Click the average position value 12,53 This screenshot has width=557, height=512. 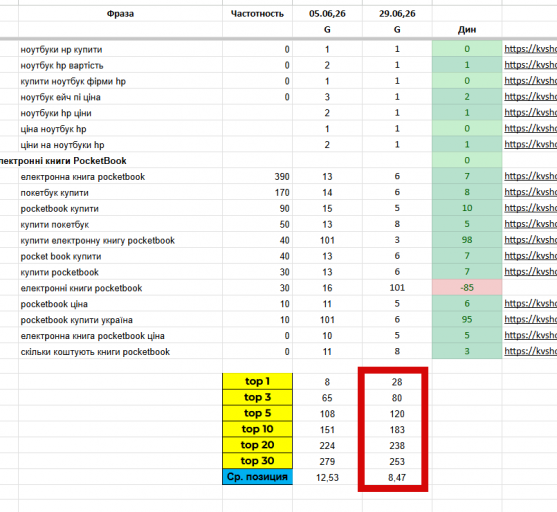point(327,478)
